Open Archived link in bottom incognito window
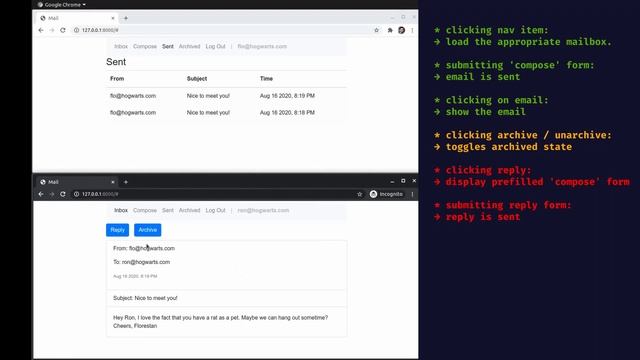This screenshot has height=360, width=640. coord(189,210)
